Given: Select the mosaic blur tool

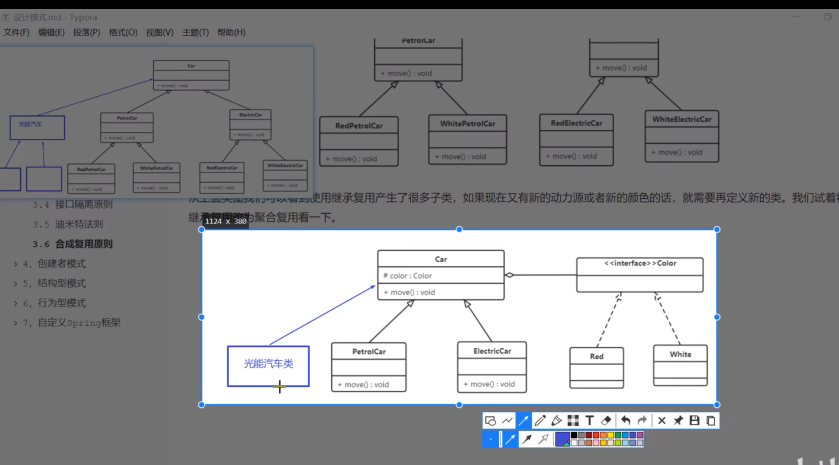Looking at the screenshot, I should tap(573, 421).
